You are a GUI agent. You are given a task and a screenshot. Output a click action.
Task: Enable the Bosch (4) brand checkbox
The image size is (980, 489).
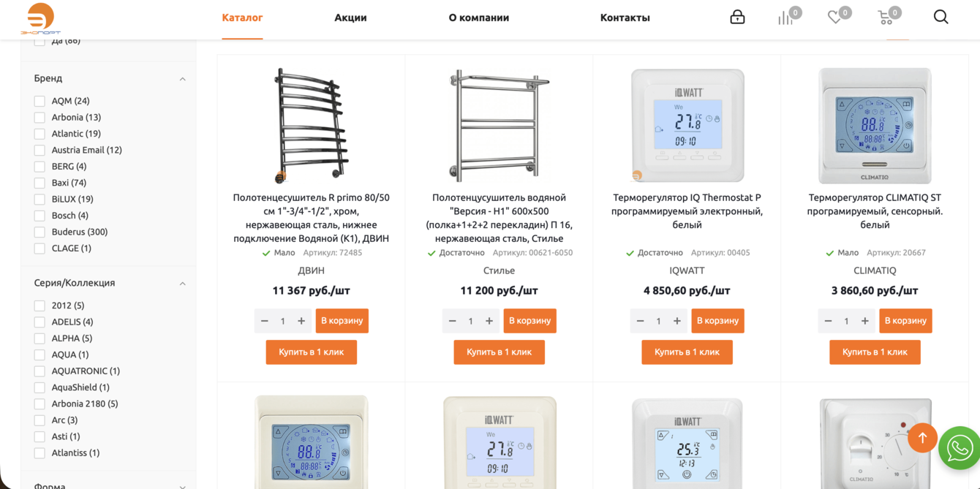(39, 216)
